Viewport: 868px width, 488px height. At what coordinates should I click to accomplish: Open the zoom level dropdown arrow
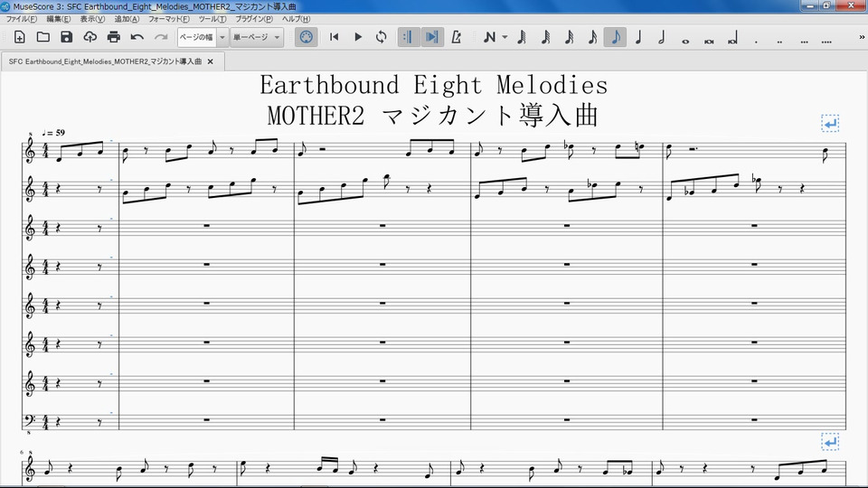pyautogui.click(x=222, y=37)
